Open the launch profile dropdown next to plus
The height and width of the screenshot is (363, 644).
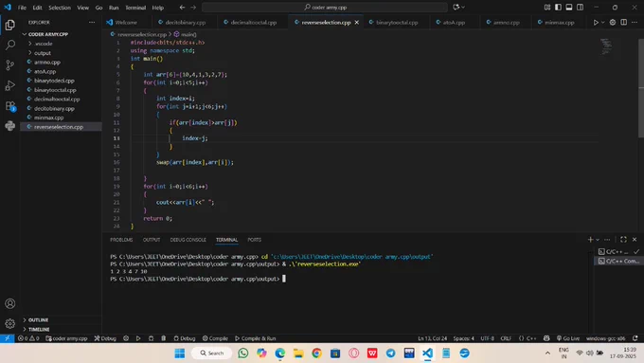598,239
